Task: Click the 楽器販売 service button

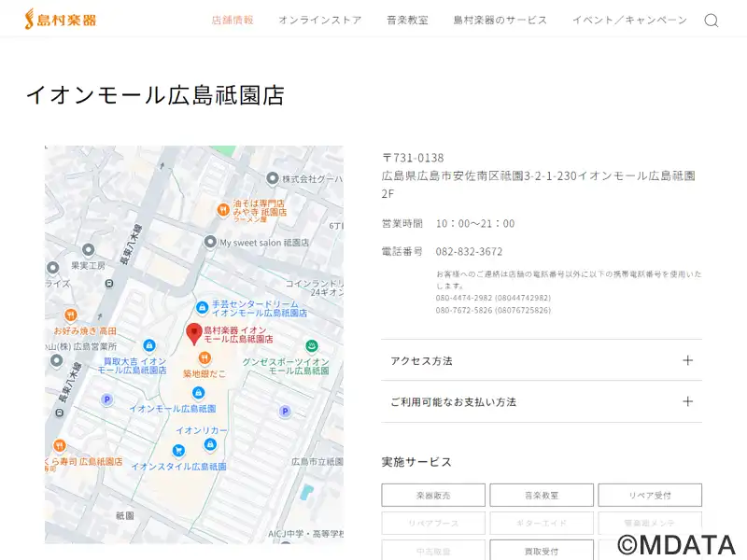Action: tap(433, 496)
